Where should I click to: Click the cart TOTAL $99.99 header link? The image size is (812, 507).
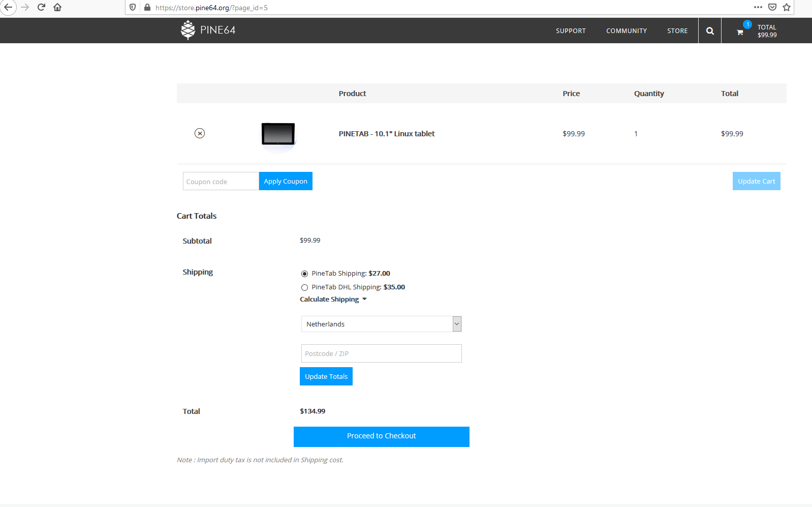click(767, 31)
